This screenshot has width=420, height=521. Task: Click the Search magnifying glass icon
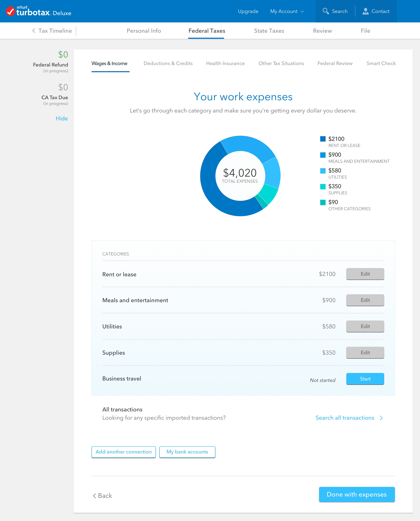click(x=326, y=11)
